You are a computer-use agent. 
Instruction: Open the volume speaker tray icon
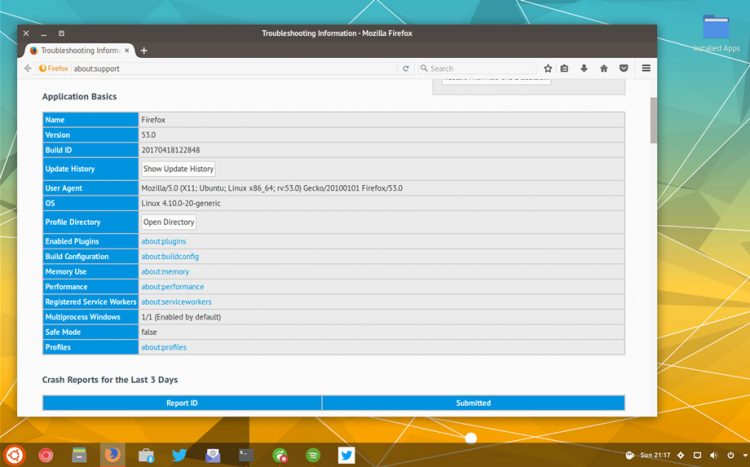point(714,455)
